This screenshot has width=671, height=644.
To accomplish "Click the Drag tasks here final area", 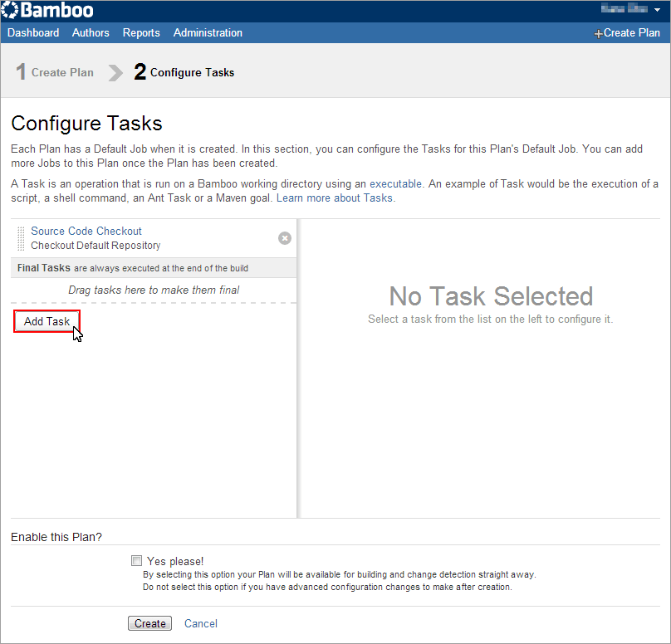I will [154, 290].
